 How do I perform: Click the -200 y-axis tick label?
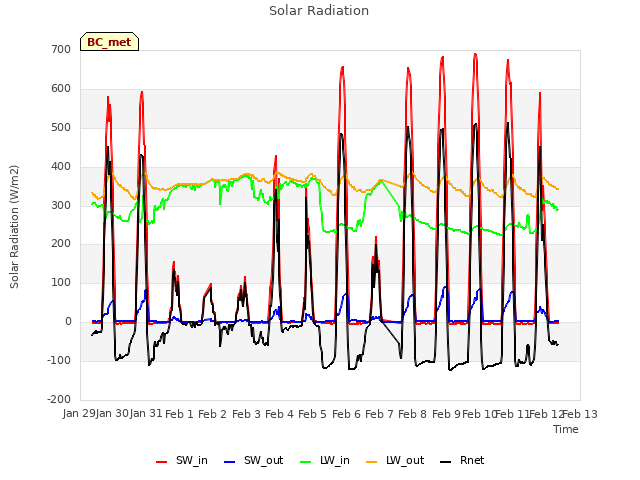(x=60, y=399)
